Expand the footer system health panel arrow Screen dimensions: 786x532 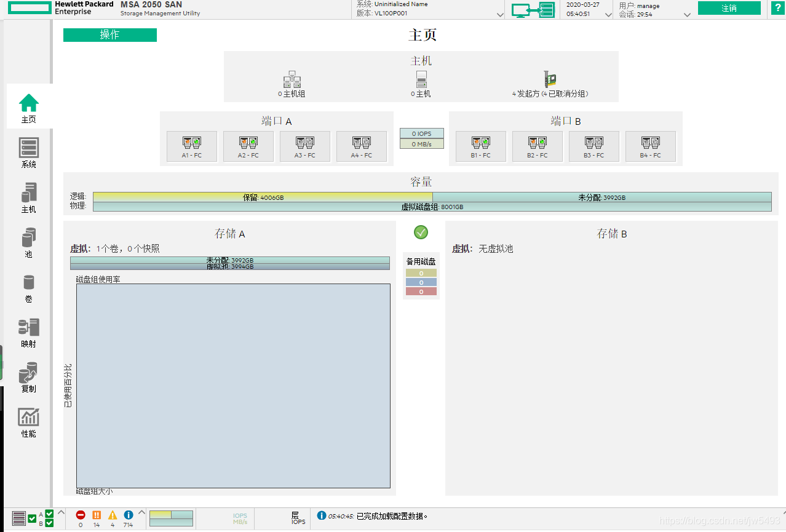[x=61, y=512]
